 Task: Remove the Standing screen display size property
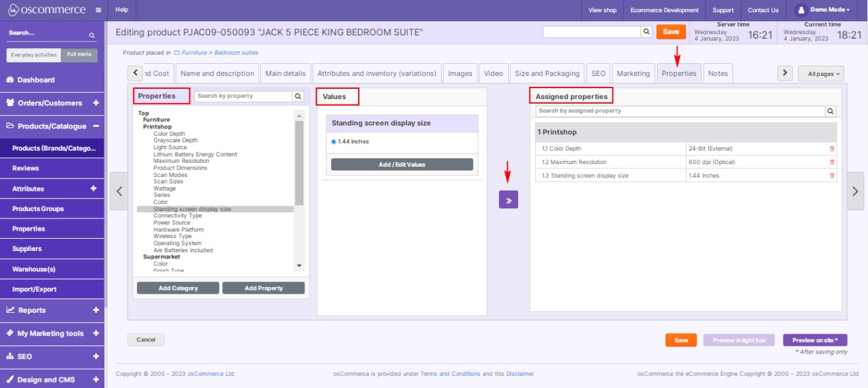click(x=832, y=176)
